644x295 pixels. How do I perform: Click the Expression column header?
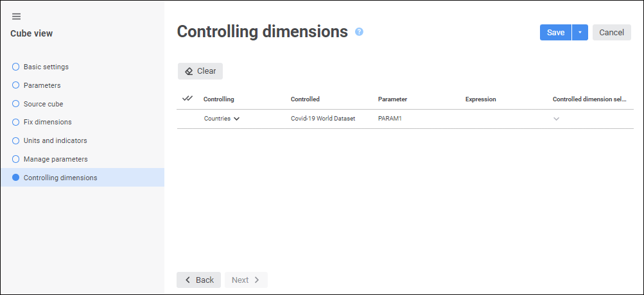pos(480,99)
